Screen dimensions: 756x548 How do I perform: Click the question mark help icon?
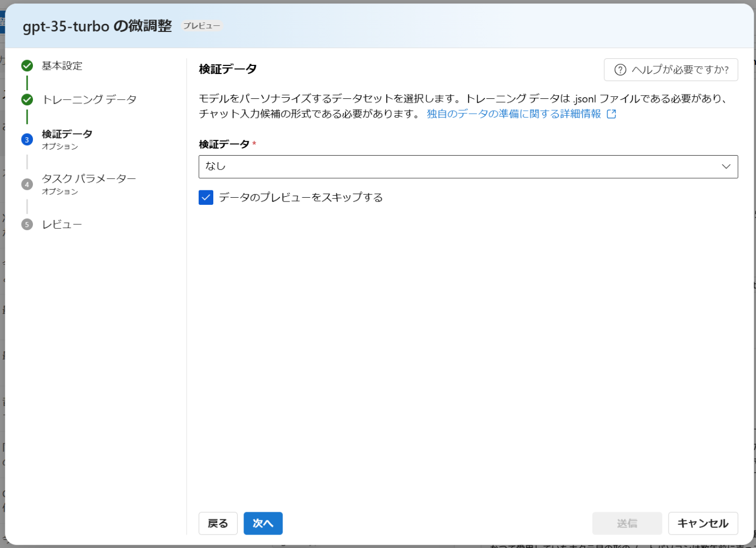point(620,70)
